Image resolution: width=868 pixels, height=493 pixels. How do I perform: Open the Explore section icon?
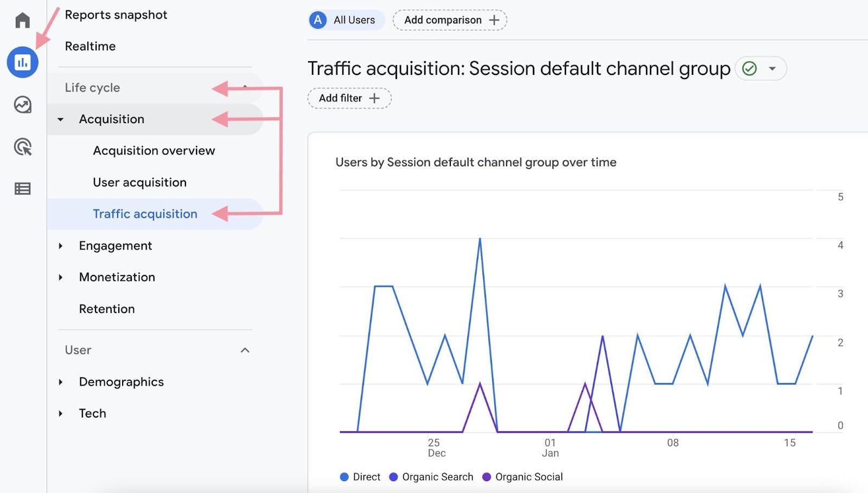point(22,105)
